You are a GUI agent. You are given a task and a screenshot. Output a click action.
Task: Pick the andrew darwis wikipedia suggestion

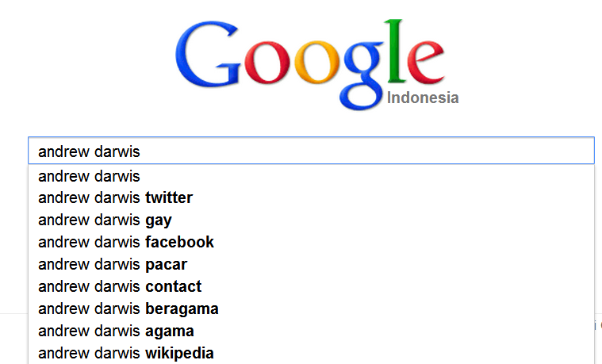click(312, 353)
